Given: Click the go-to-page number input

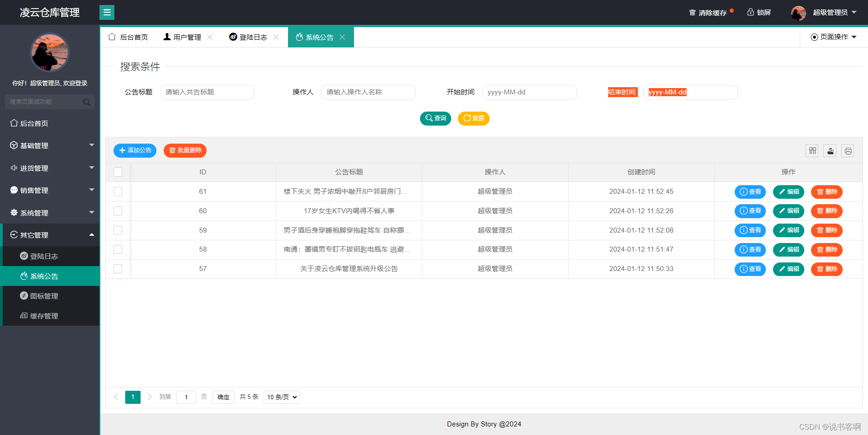Looking at the screenshot, I should pyautogui.click(x=186, y=397).
